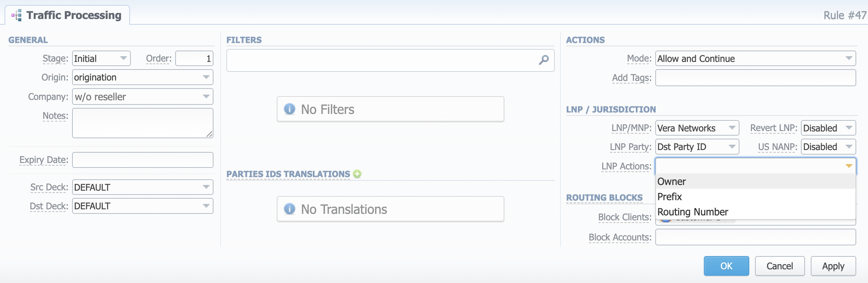868x283 pixels.
Task: Expand the Mode dropdown
Action: (849, 58)
